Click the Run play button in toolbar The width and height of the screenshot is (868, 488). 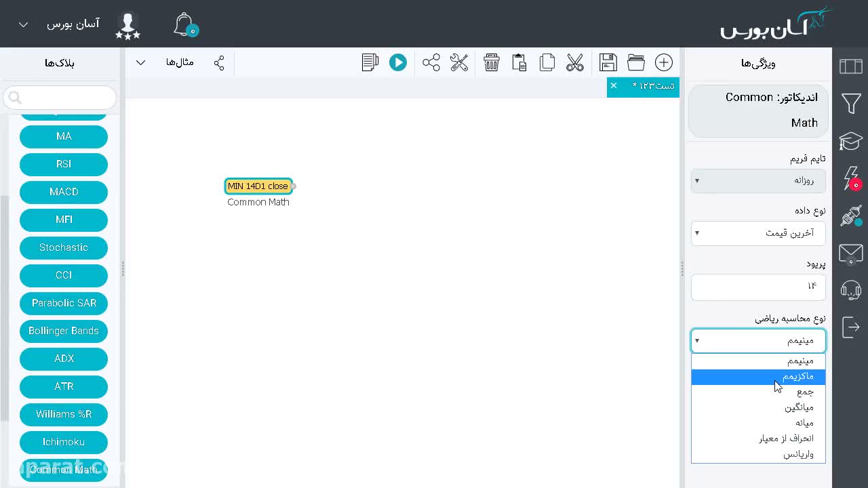397,63
